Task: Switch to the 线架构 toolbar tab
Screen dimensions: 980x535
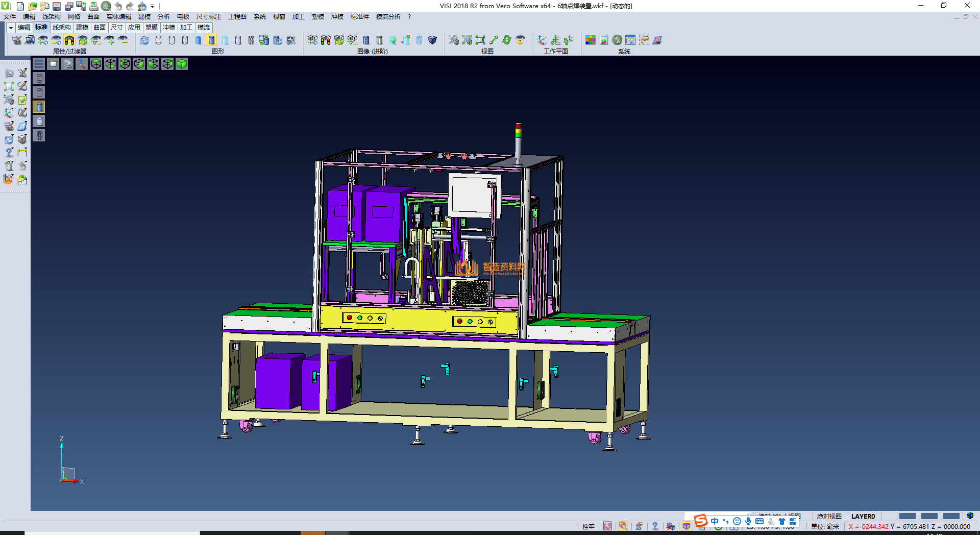Action: point(61,28)
